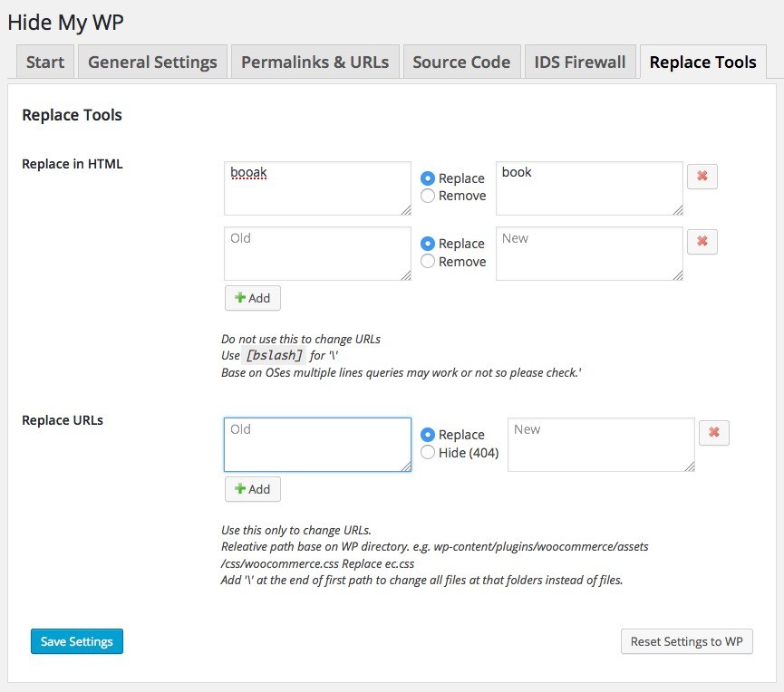784x692 pixels.
Task: Go to the Source Code tab
Action: pyautogui.click(x=461, y=62)
